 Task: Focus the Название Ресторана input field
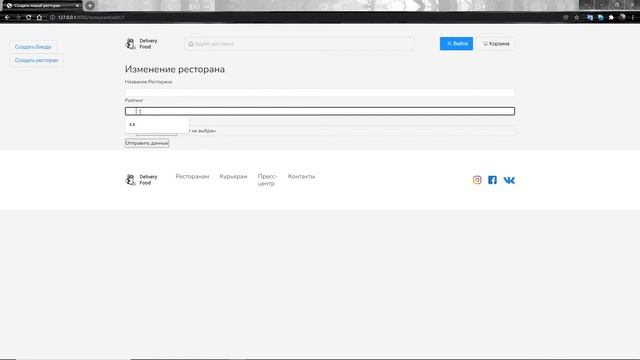click(320, 93)
